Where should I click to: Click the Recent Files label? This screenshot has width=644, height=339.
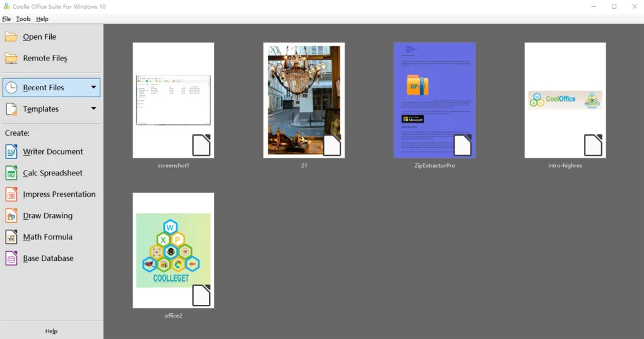pyautogui.click(x=44, y=87)
